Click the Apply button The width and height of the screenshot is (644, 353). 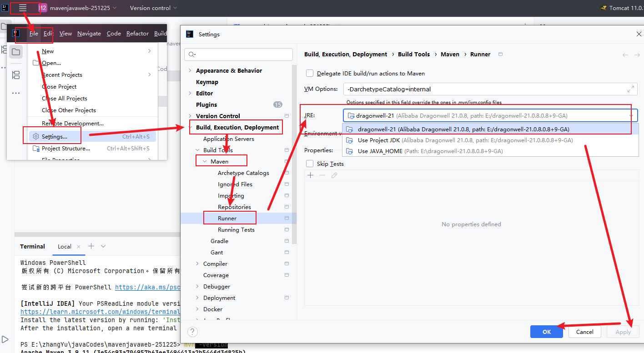623,332
